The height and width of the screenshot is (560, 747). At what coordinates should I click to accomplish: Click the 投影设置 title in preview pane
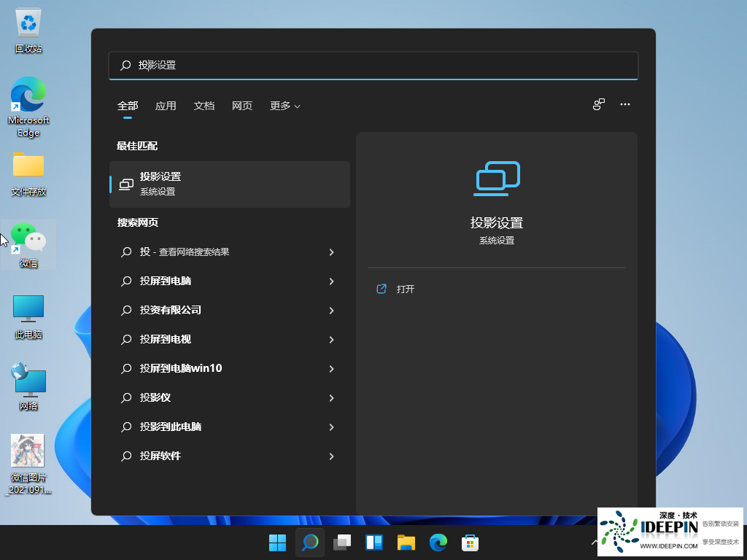click(x=497, y=222)
